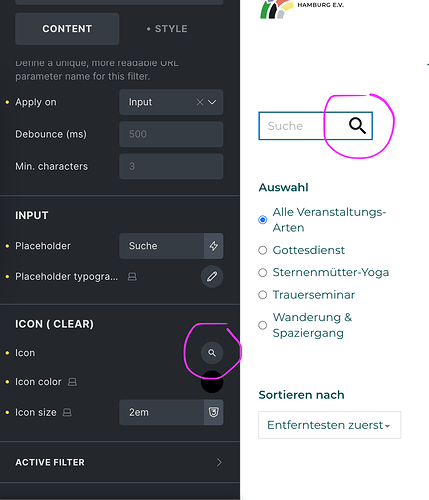Open the Apply on dropdown arrow
Viewport: 429px width, 500px height.
pyautogui.click(x=212, y=102)
